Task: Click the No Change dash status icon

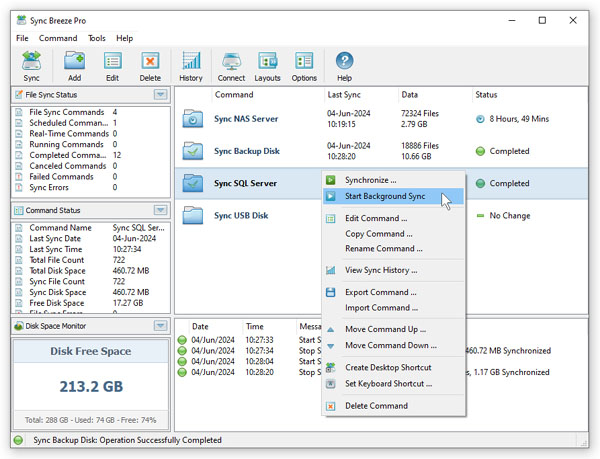Action: click(480, 215)
